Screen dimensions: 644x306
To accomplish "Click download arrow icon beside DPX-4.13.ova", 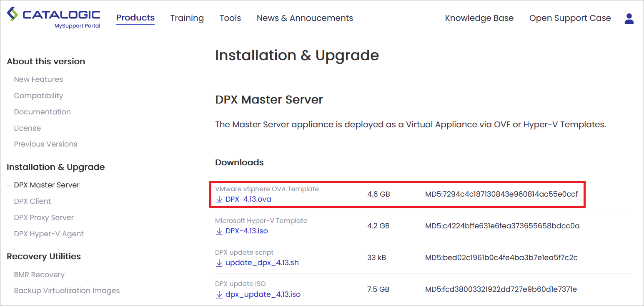I will point(219,200).
